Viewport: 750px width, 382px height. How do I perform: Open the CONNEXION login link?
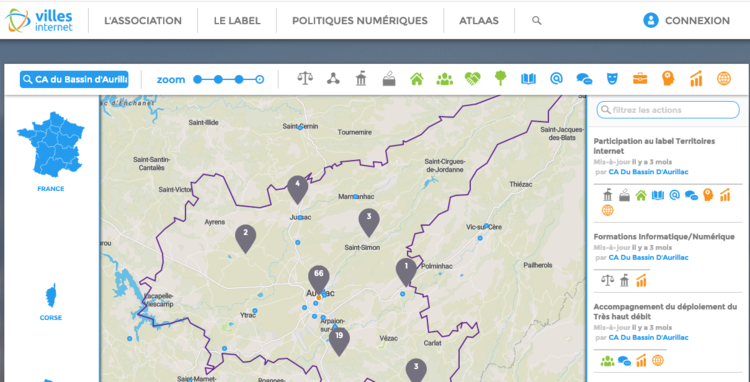(686, 21)
